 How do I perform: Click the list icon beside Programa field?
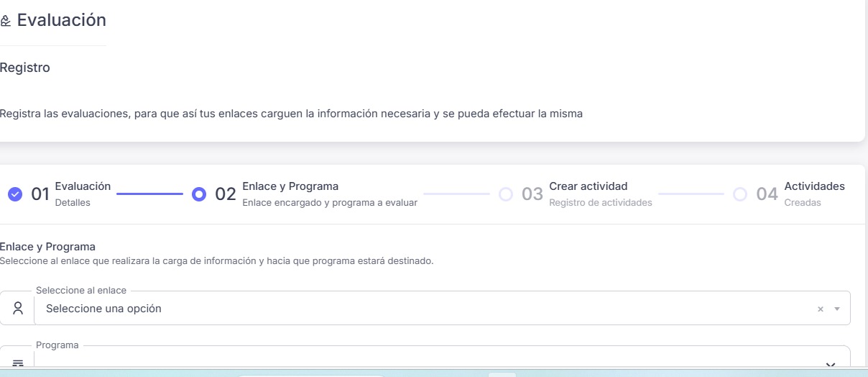pyautogui.click(x=18, y=364)
